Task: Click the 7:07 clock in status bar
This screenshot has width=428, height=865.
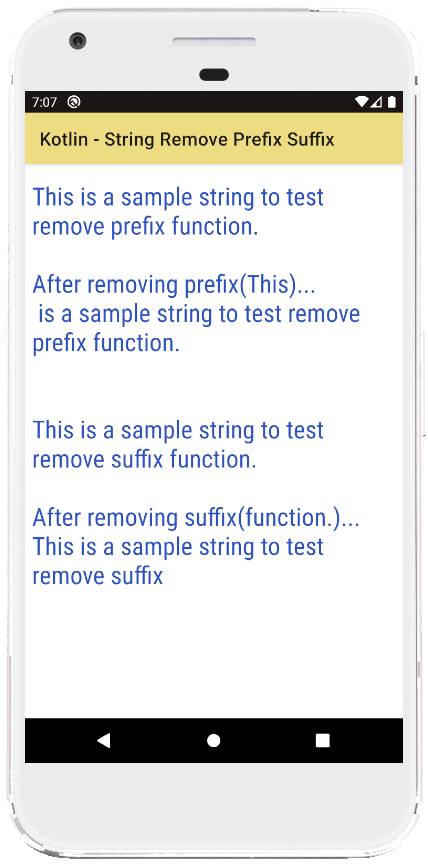Action: tap(45, 102)
